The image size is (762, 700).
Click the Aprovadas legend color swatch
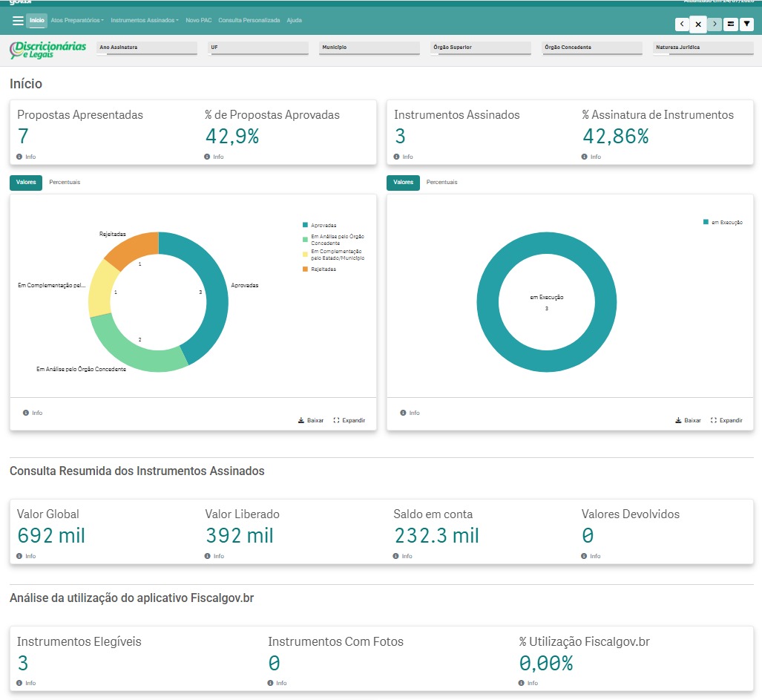(x=305, y=225)
